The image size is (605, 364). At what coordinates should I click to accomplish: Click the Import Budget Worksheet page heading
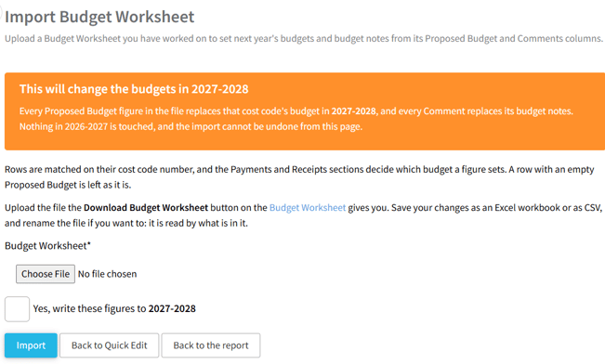[x=99, y=17]
